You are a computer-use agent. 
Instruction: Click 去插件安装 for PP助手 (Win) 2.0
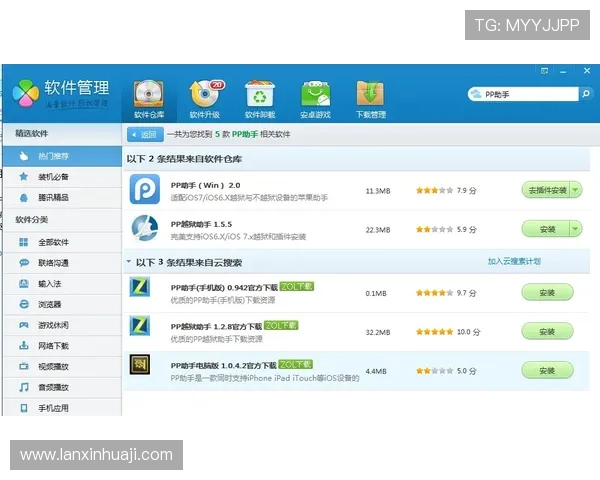click(x=546, y=190)
